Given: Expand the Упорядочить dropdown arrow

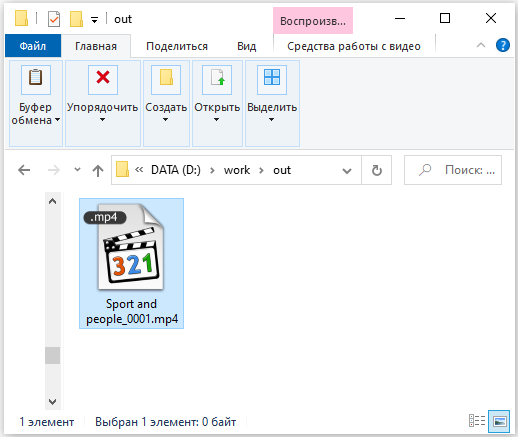Looking at the screenshot, I should coord(103,119).
